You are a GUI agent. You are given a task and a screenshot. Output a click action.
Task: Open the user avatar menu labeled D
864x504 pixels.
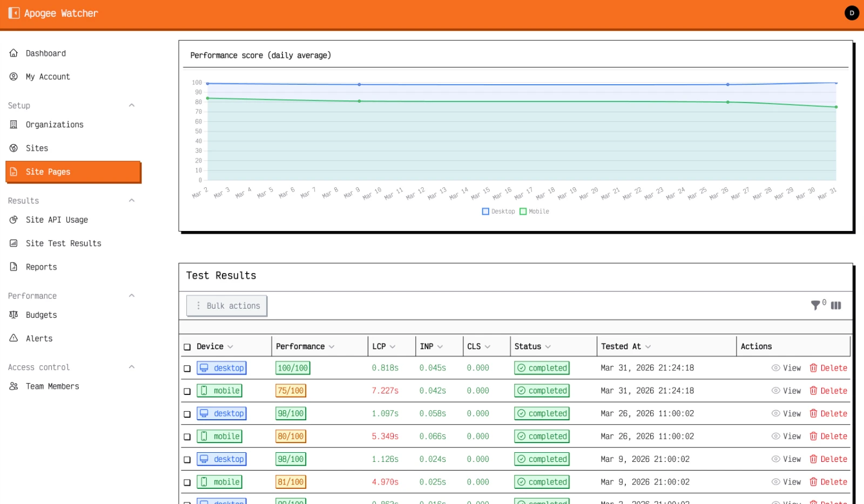852,13
